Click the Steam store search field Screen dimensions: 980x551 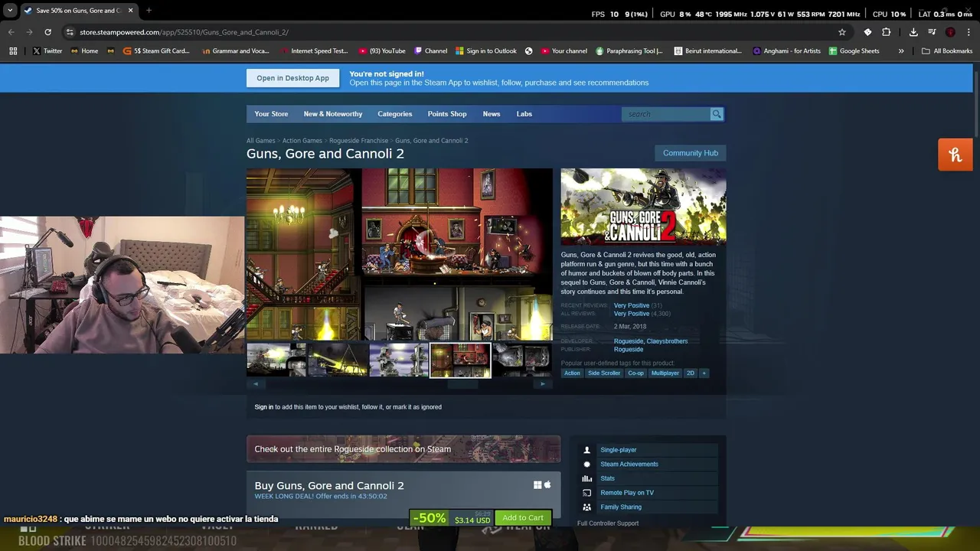[666, 114]
